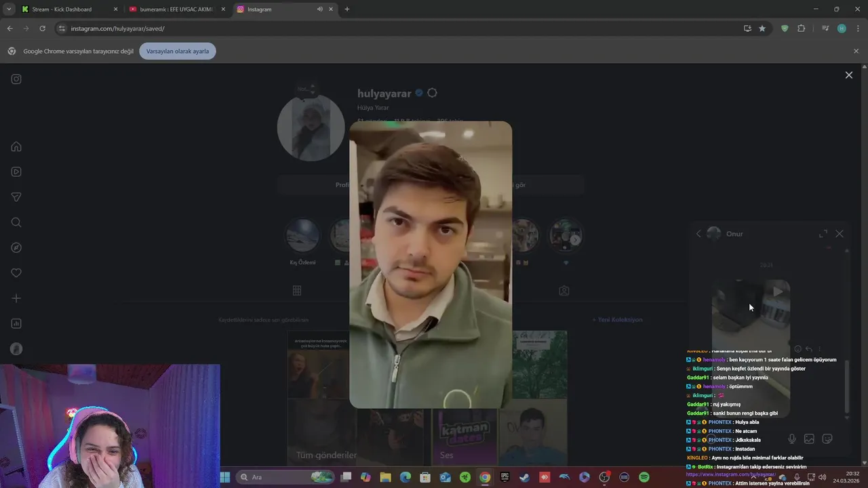The height and width of the screenshot is (488, 868).
Task: Bookmark this page with star icon
Action: (x=762, y=28)
